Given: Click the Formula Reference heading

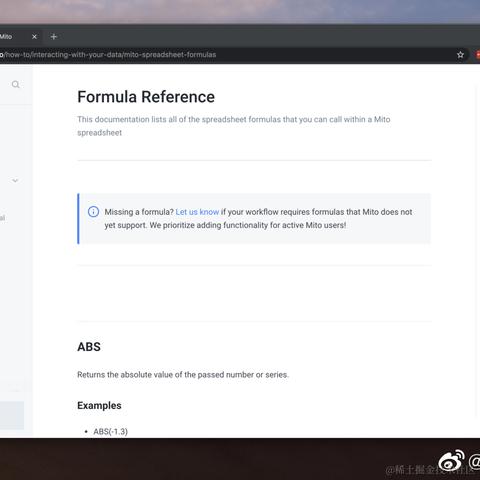Looking at the screenshot, I should click(x=146, y=97).
